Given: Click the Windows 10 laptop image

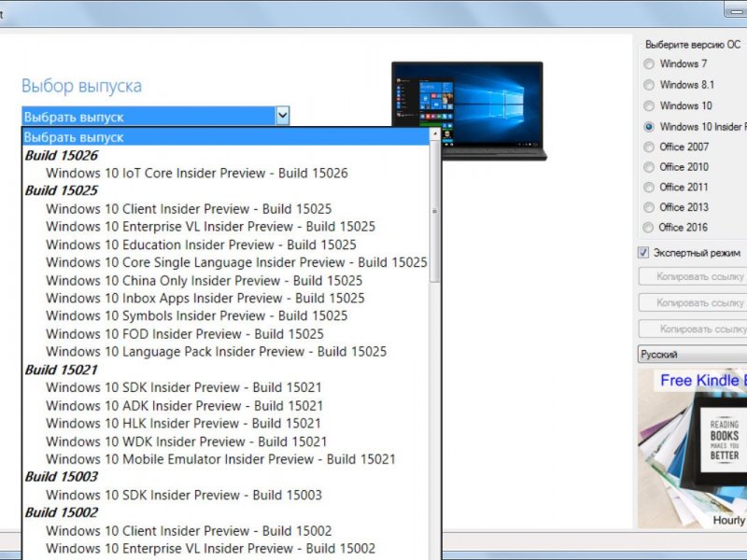Looking at the screenshot, I should coord(470,110).
